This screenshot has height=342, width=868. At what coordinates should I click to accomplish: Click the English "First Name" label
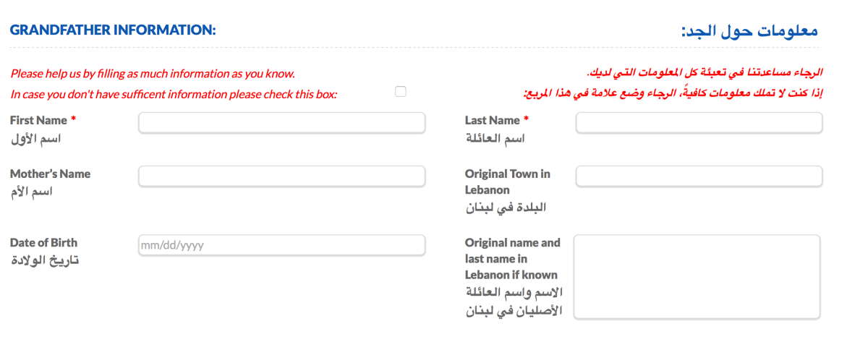point(38,120)
